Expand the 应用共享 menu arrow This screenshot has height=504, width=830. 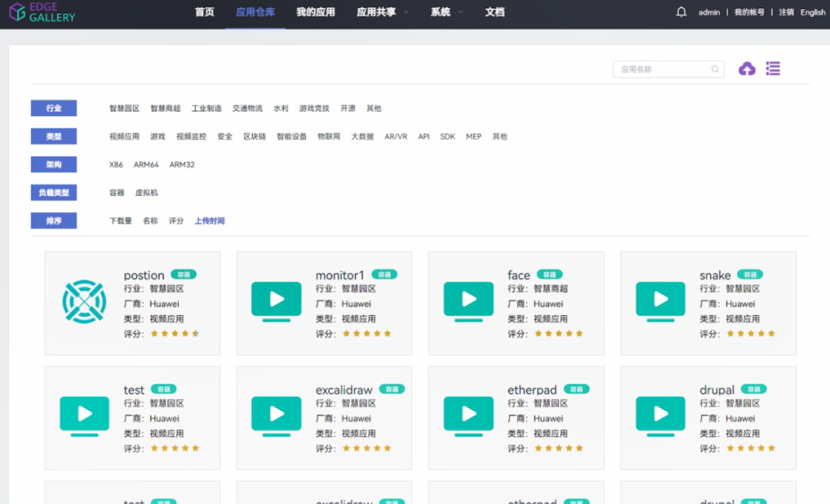[406, 12]
